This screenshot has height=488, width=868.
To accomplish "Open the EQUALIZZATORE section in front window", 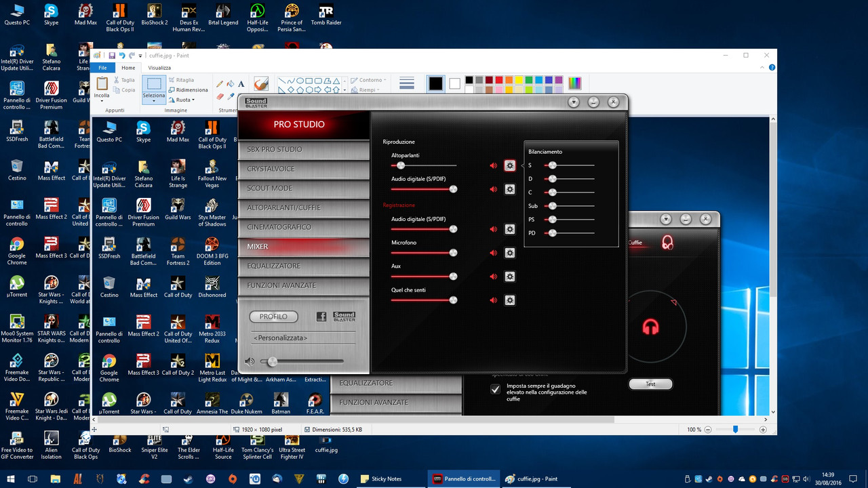I will (x=303, y=266).
